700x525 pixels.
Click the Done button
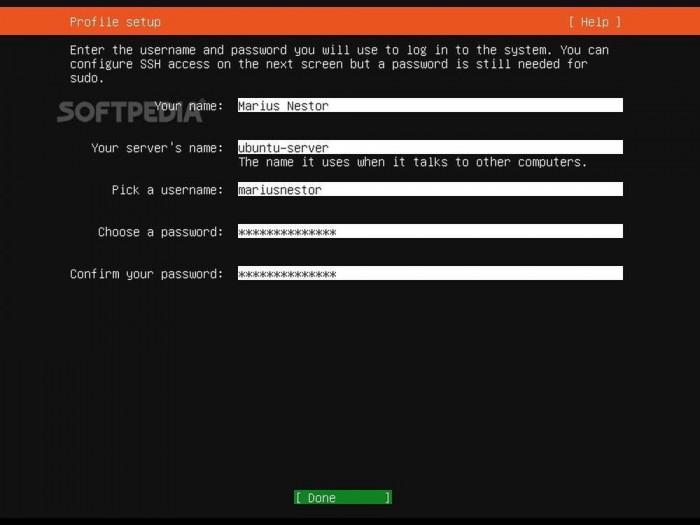[343, 497]
